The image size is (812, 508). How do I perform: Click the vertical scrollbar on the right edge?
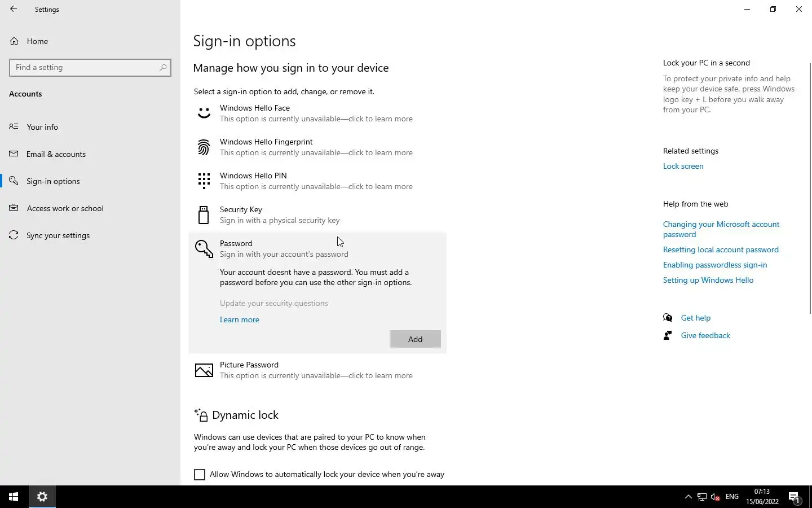click(x=810, y=188)
